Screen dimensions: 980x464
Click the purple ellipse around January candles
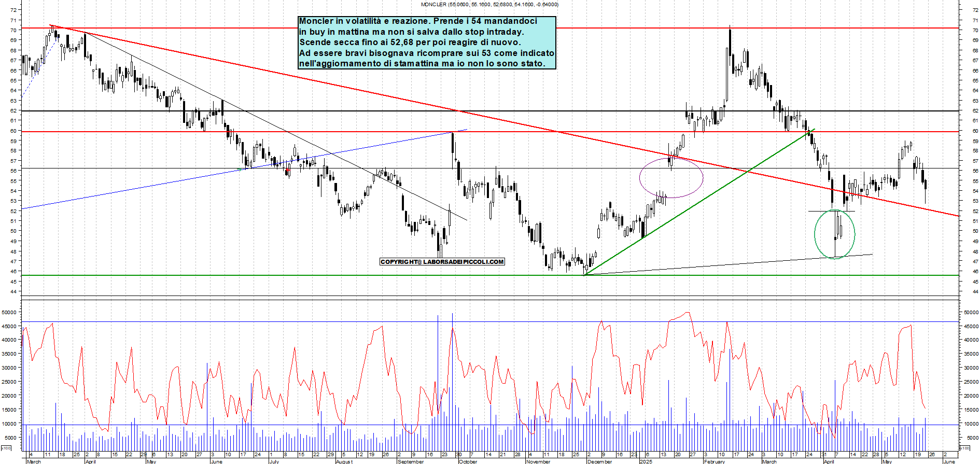click(671, 177)
